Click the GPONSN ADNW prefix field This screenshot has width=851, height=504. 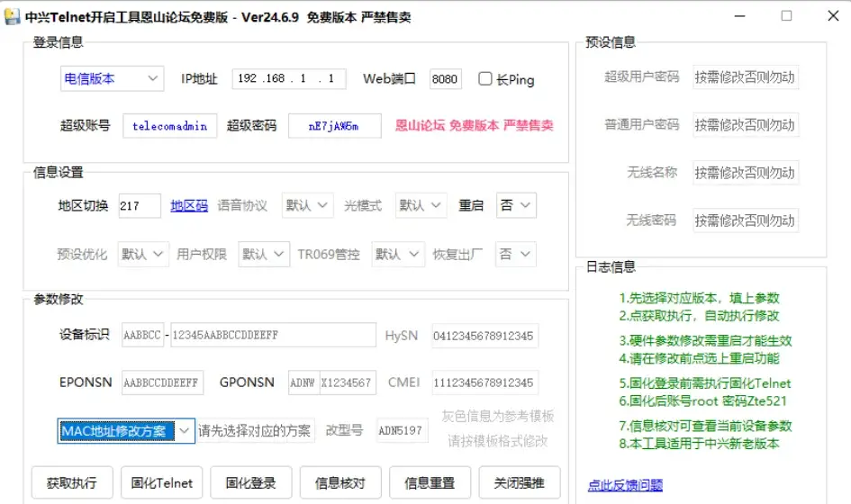(x=303, y=382)
